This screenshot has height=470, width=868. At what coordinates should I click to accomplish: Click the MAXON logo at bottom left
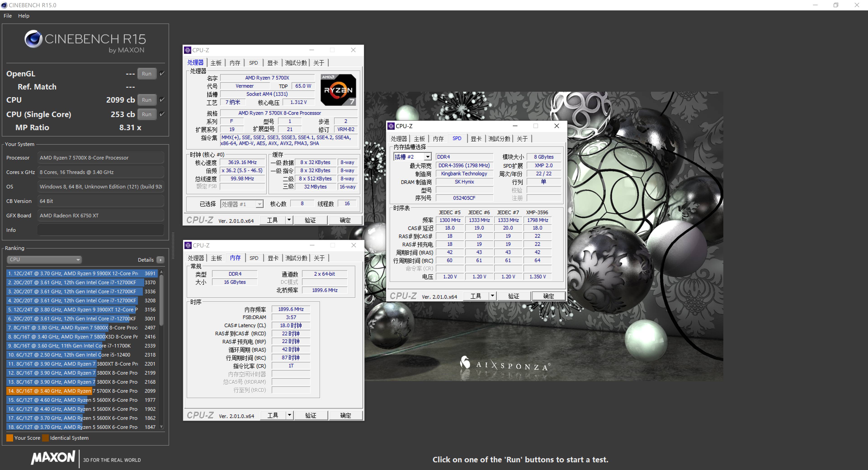53,458
